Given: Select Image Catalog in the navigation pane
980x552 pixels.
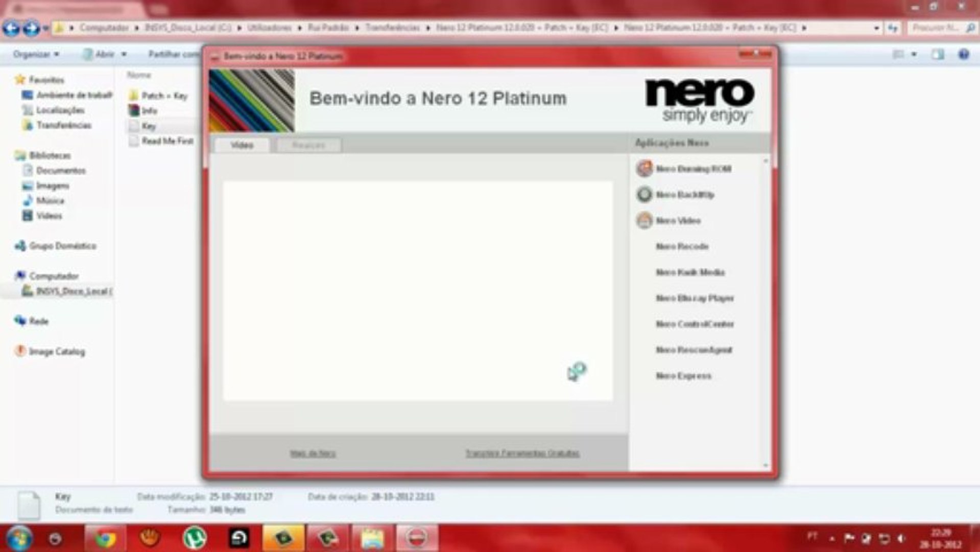Looking at the screenshot, I should coord(57,352).
